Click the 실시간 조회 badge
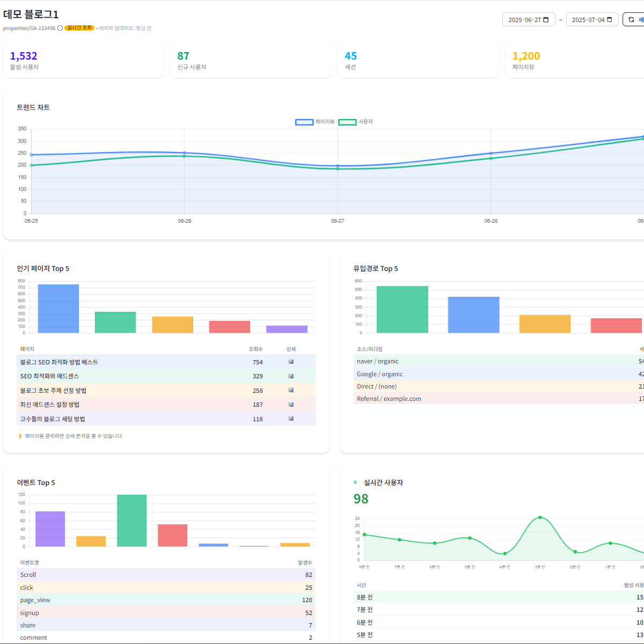Viewport: 644px width, 644px height. click(79, 28)
